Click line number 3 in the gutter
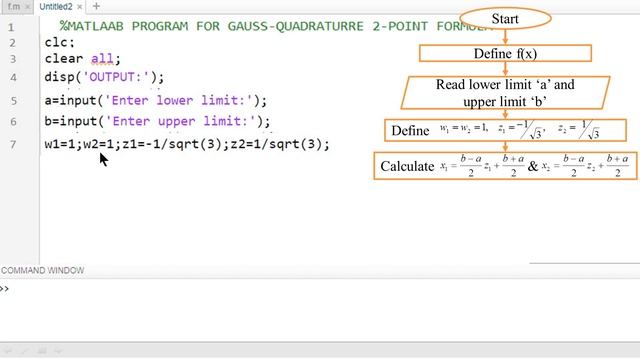 [x=13, y=59]
